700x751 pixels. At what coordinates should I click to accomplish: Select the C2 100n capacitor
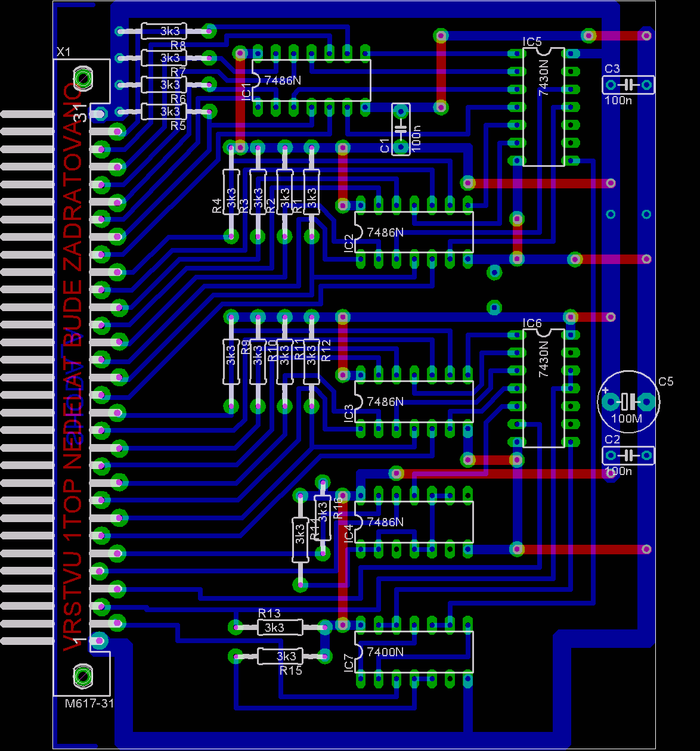[x=628, y=456]
